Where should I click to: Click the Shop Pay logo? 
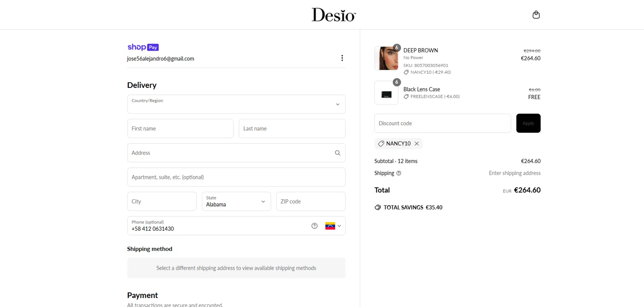pos(143,47)
